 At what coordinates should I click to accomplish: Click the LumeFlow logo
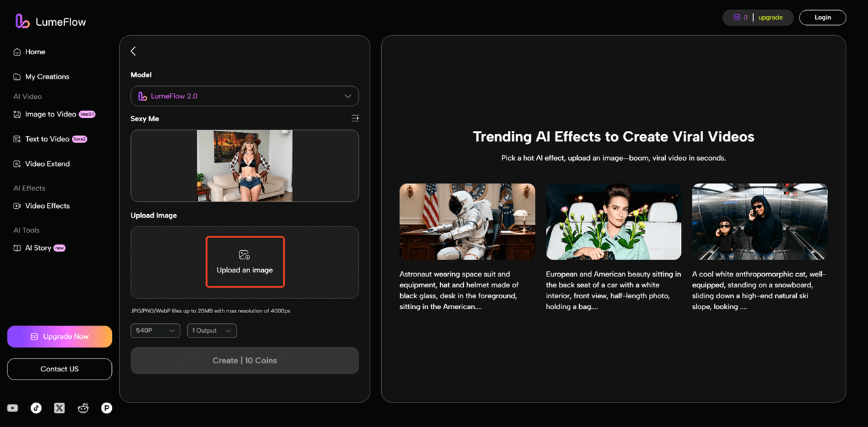coord(51,22)
